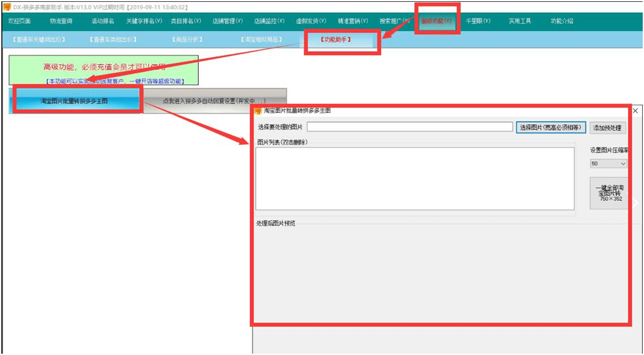Click 点我进入拼多多自动回复设置 button
The height and width of the screenshot is (355, 644).
pyautogui.click(x=214, y=101)
